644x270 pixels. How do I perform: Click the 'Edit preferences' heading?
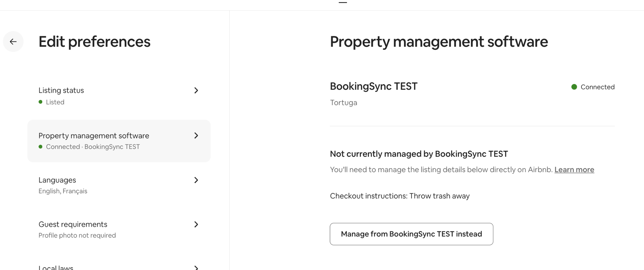94,42
